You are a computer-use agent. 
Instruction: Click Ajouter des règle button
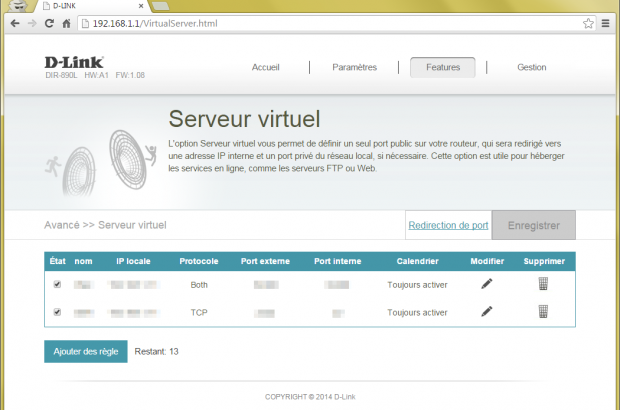[85, 352]
